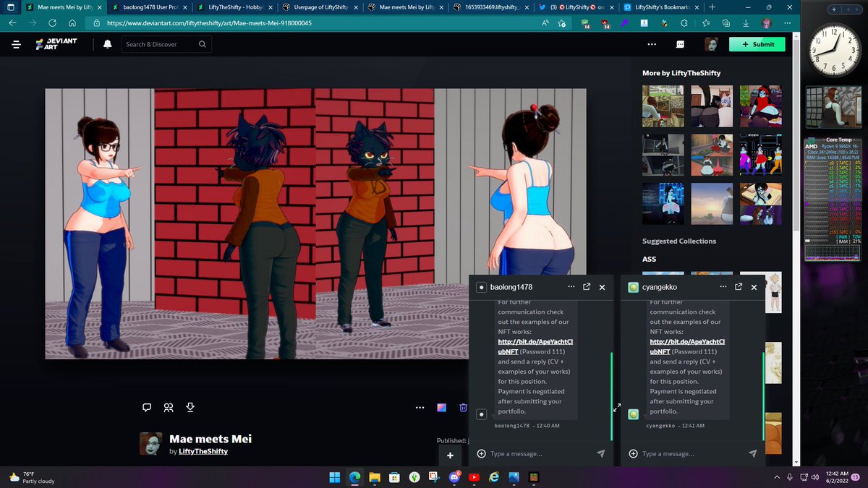
Task: Open the first thumbnail under More by LiftyTheShifty
Action: tap(663, 106)
